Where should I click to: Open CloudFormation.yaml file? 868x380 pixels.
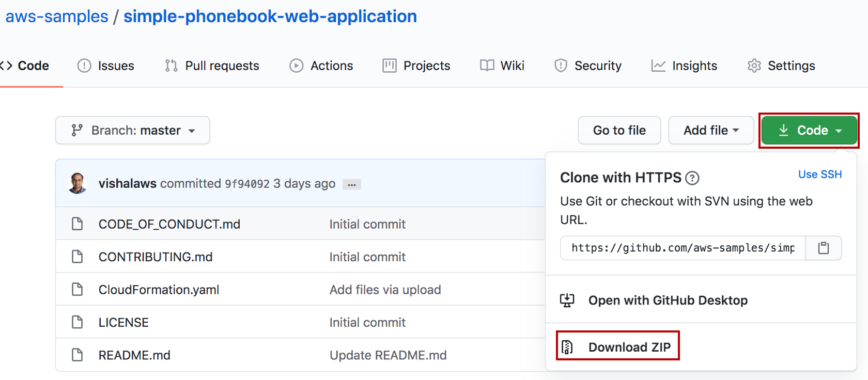coord(159,290)
